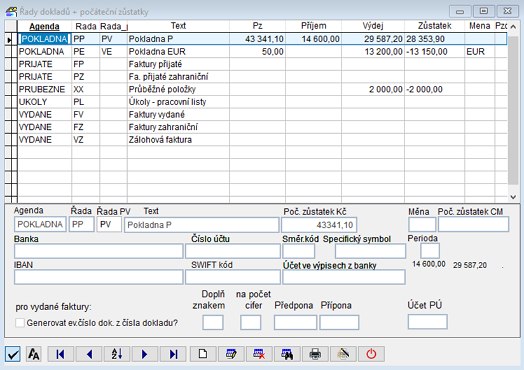Viewport: 524px width, 370px height.
Task: Create new record with blank page icon
Action: click(203, 354)
